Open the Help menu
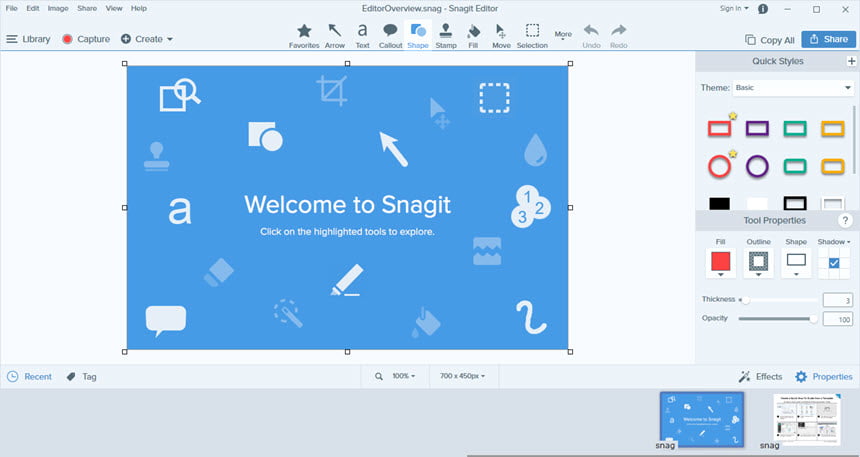 [x=139, y=8]
